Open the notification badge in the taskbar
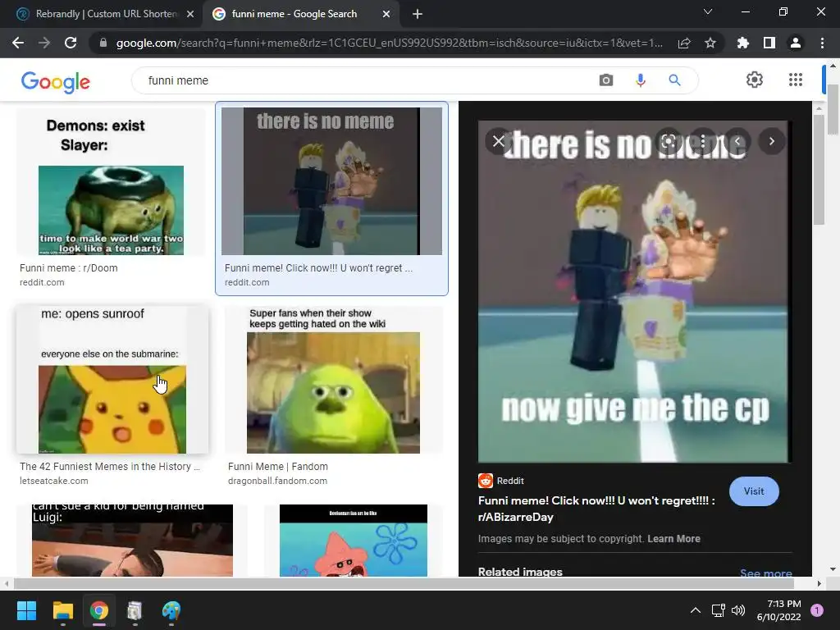The image size is (840, 630). [817, 610]
